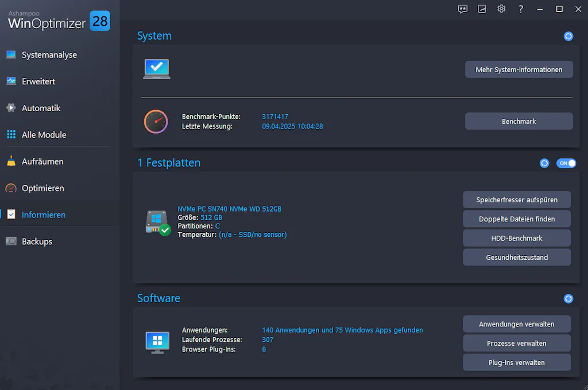Click the benchmark gauge icon
This screenshot has width=588, height=390.
click(x=156, y=122)
